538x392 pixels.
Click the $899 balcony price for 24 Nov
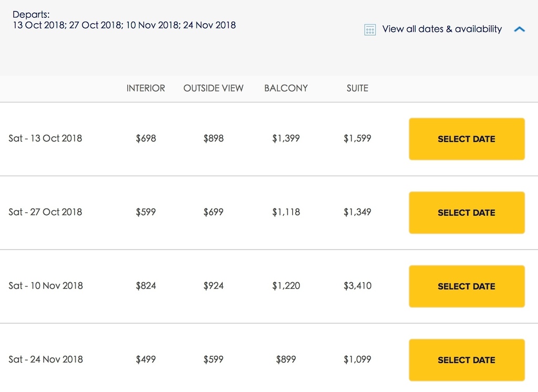point(286,359)
